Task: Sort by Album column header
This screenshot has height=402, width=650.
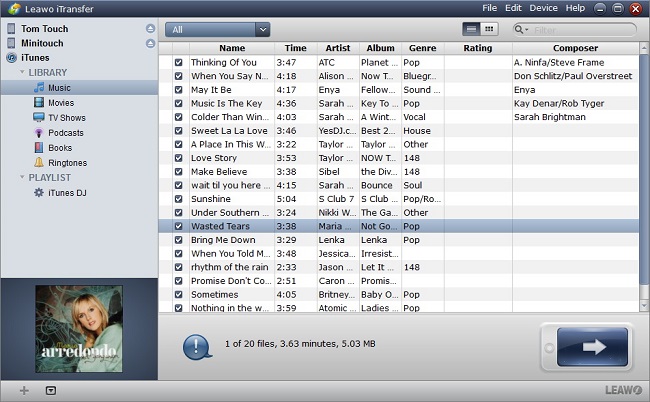Action: point(380,48)
